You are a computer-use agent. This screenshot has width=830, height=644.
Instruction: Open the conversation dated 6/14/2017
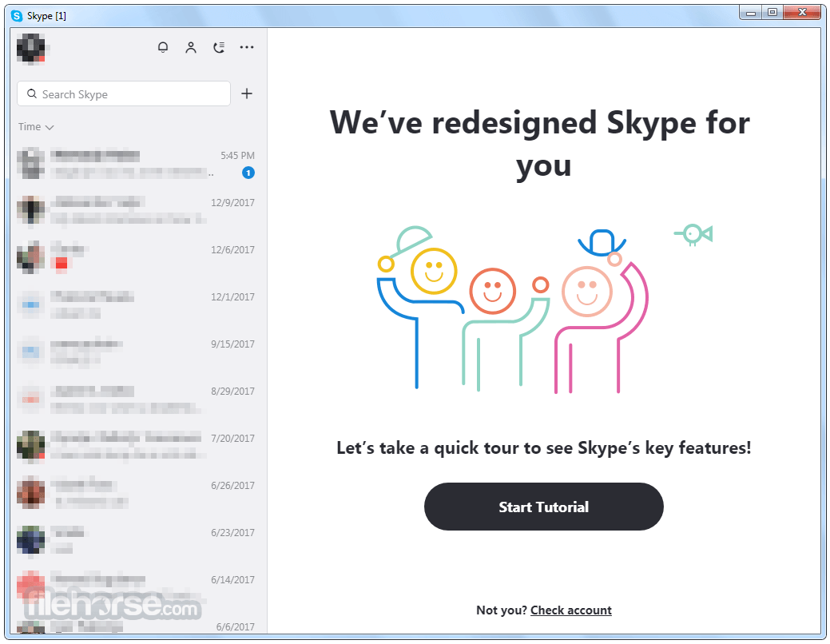pos(139,588)
